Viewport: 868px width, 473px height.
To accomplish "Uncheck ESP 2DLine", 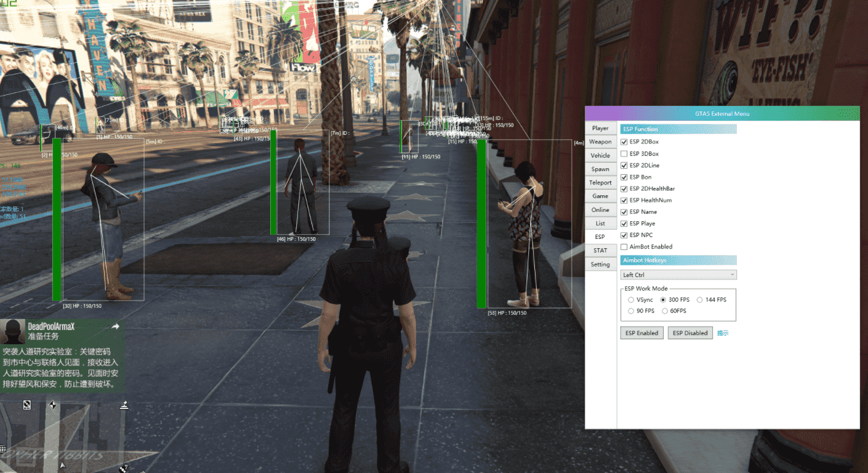I will coord(624,166).
